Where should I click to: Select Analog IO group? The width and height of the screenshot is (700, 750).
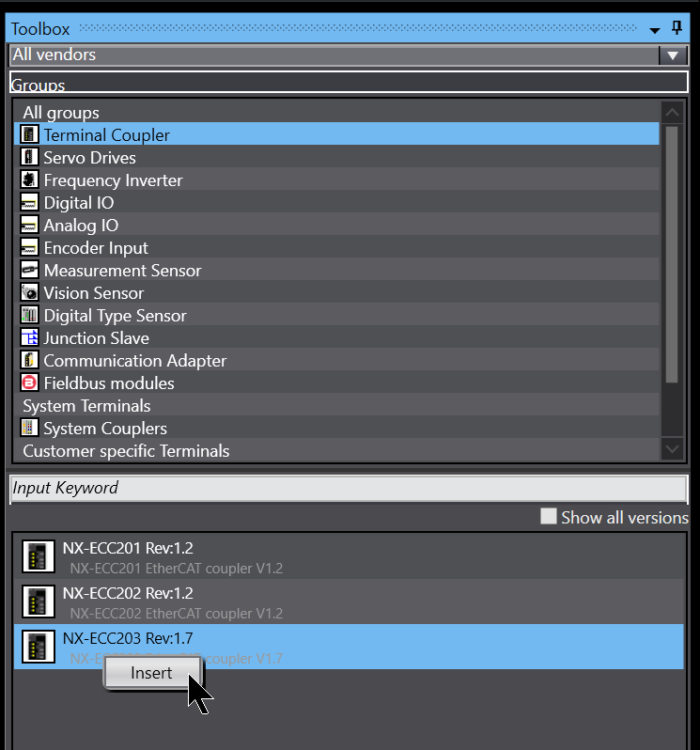[x=336, y=225]
